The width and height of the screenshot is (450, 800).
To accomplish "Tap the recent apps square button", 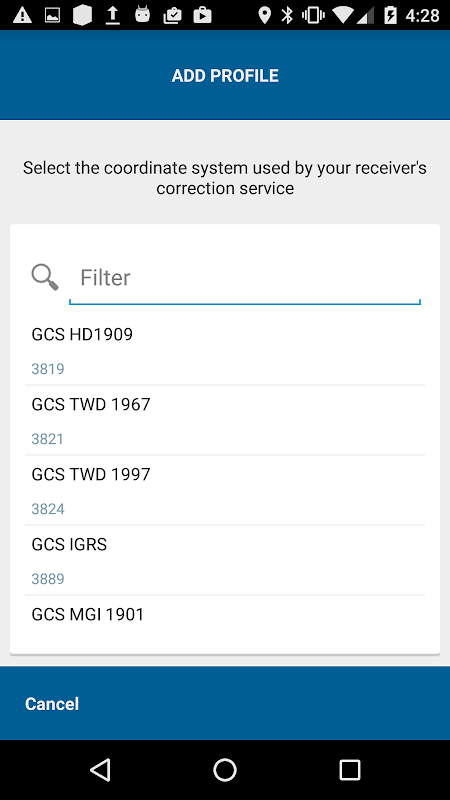I will tap(350, 769).
